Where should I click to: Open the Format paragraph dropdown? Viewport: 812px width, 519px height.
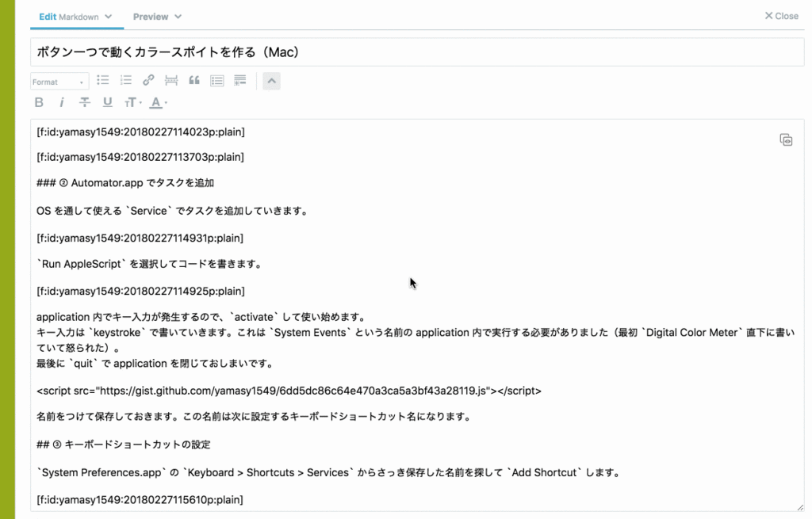pyautogui.click(x=59, y=82)
